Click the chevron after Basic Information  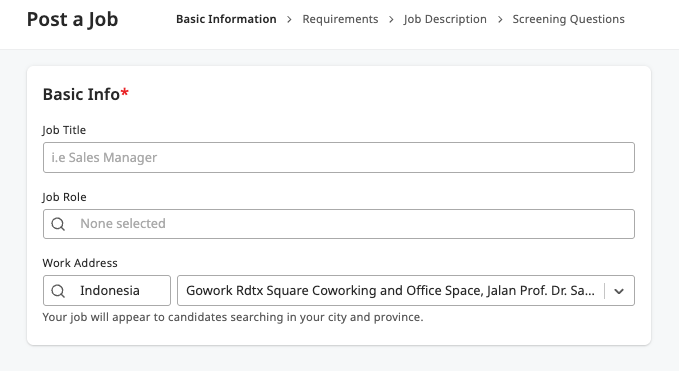[289, 19]
